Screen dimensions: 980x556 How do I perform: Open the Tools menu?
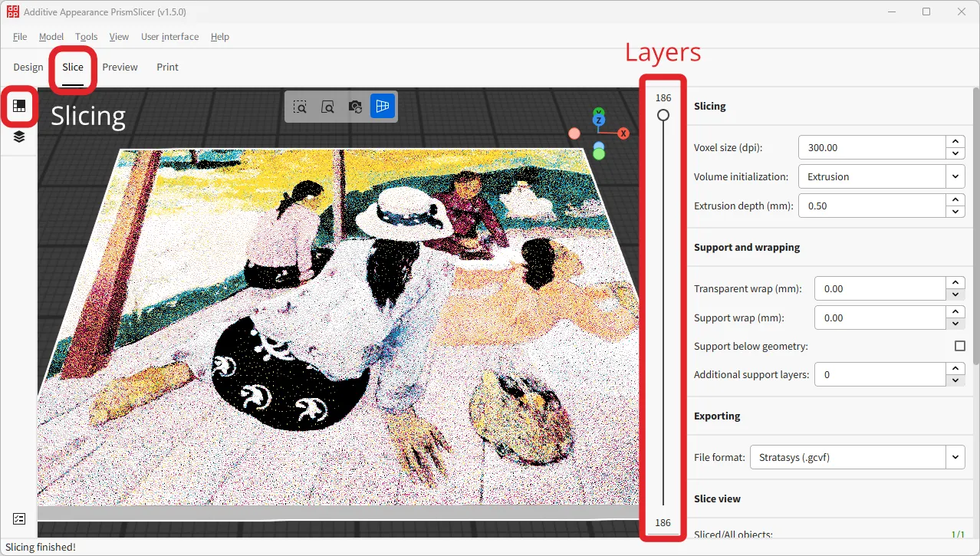click(86, 36)
